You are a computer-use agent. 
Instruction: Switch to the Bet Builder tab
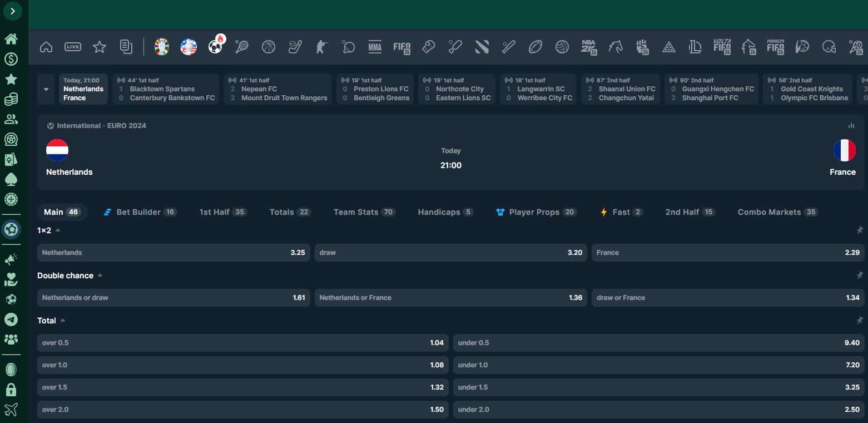pyautogui.click(x=140, y=212)
